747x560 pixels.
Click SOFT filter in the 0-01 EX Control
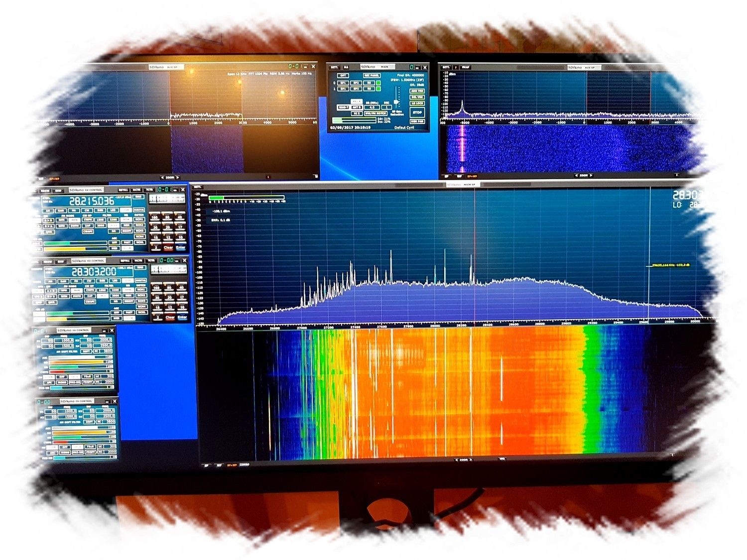86,351
